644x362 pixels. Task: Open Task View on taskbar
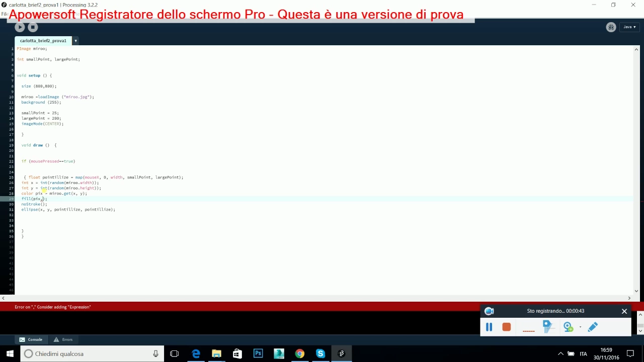[x=175, y=354]
